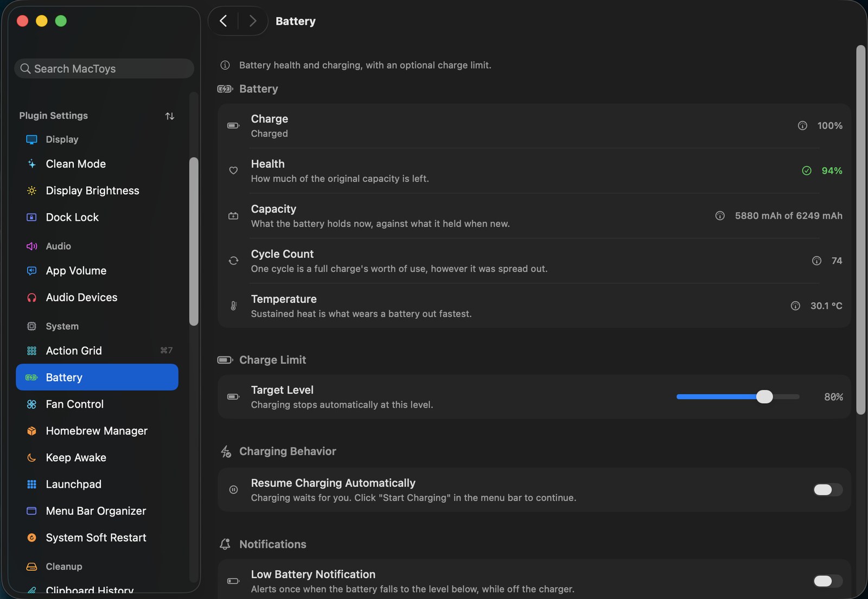Click the Homebrew Manager box icon
Screen dimensions: 868x599
(x=31, y=431)
